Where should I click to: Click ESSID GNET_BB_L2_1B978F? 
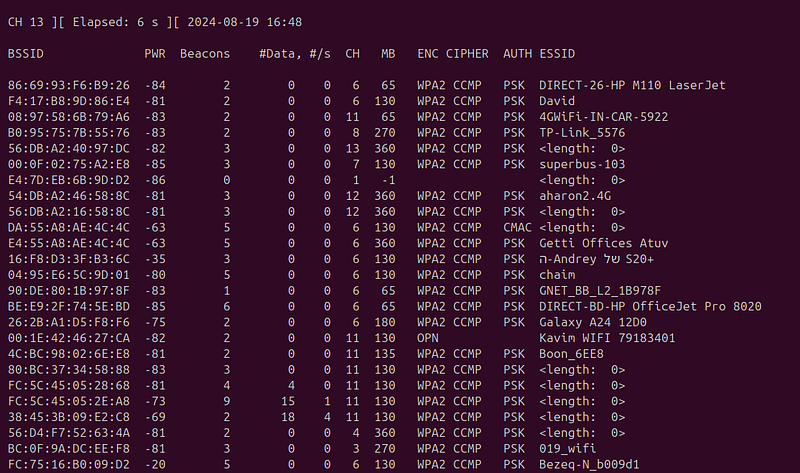(600, 291)
